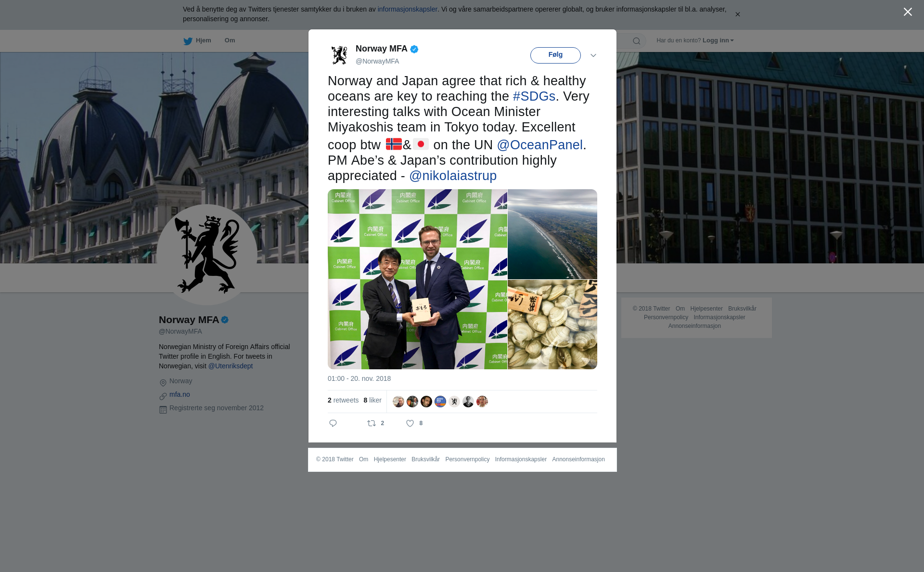Open the Norway MFA avatar in the tweet header
Screen dimensions: 924x572
(x=339, y=55)
